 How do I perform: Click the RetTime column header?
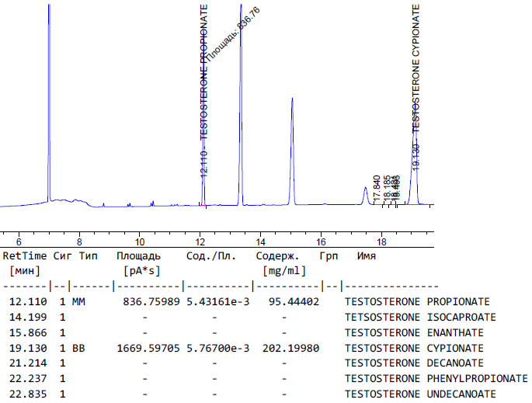(x=25, y=255)
